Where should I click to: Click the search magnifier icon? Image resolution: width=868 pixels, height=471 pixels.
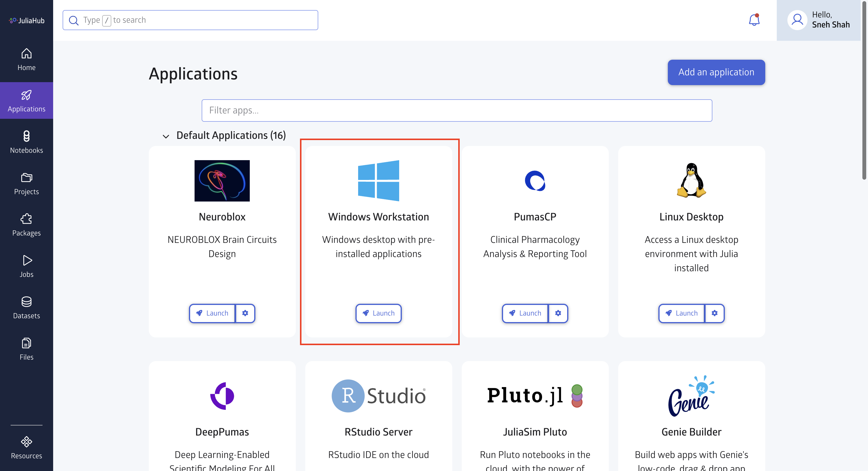pyautogui.click(x=74, y=20)
